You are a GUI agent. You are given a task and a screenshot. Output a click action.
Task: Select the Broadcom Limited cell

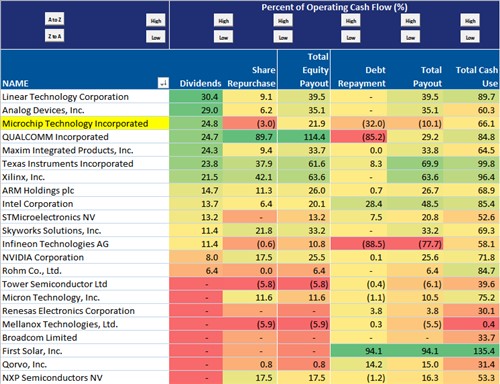point(85,337)
